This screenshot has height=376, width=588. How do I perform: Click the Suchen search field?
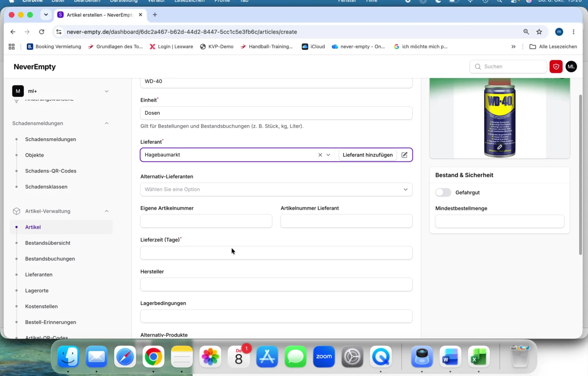coord(508,67)
